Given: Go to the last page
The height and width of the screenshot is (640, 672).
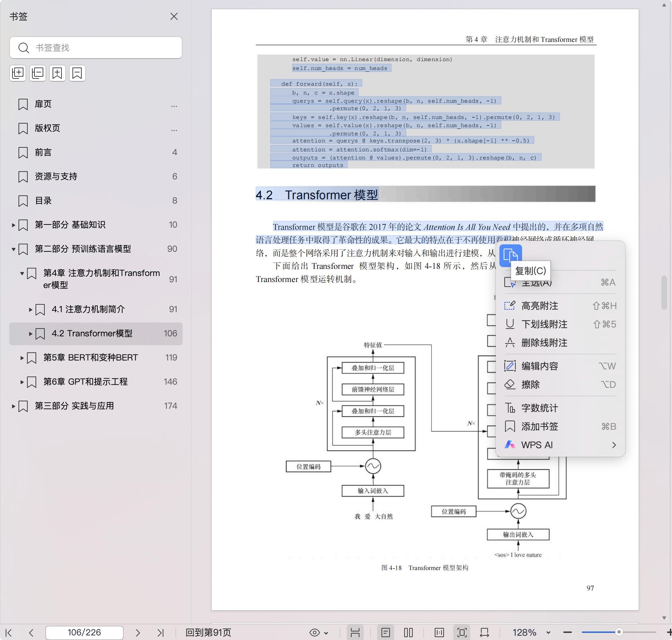Looking at the screenshot, I should [161, 633].
